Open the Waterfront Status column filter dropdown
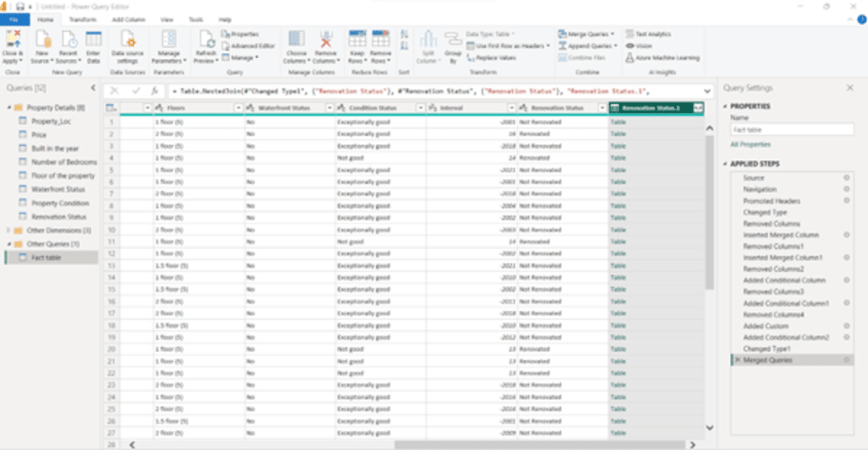Viewport: 868px width, 450px height. 330,107
